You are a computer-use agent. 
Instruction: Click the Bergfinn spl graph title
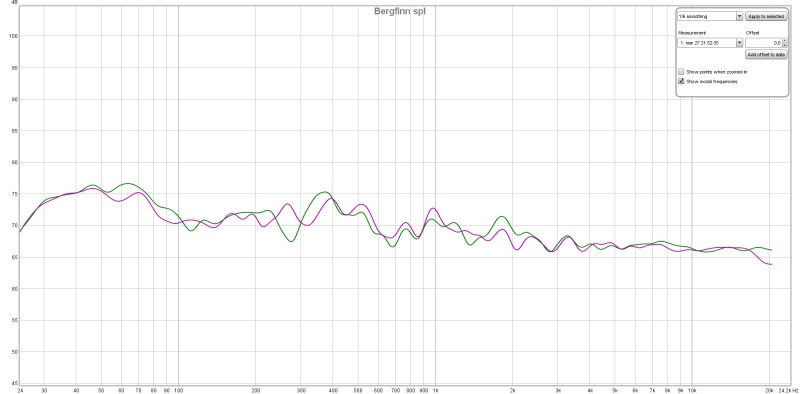399,11
